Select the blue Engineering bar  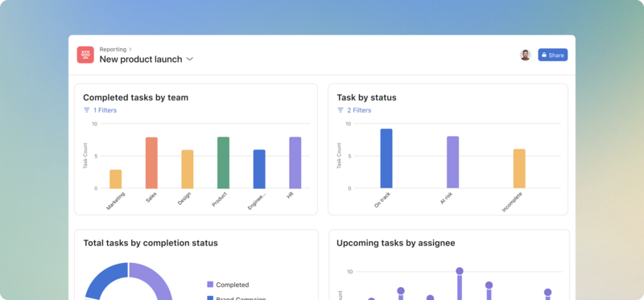259,169
